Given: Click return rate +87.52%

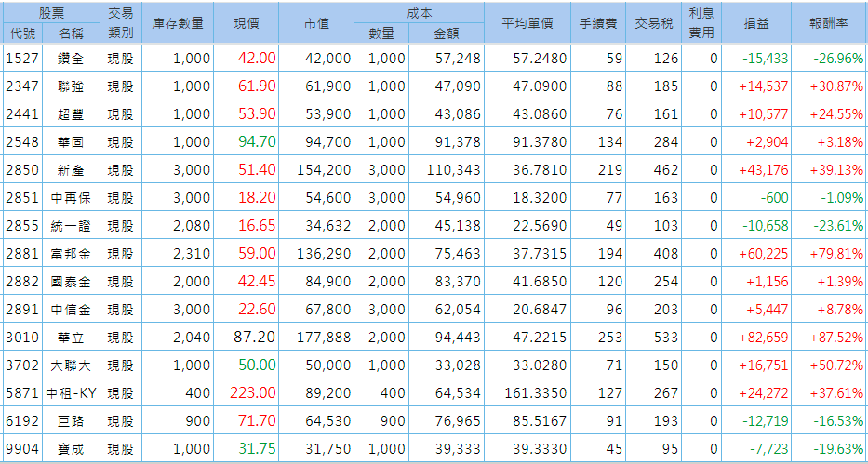Looking at the screenshot, I should coord(837,338).
